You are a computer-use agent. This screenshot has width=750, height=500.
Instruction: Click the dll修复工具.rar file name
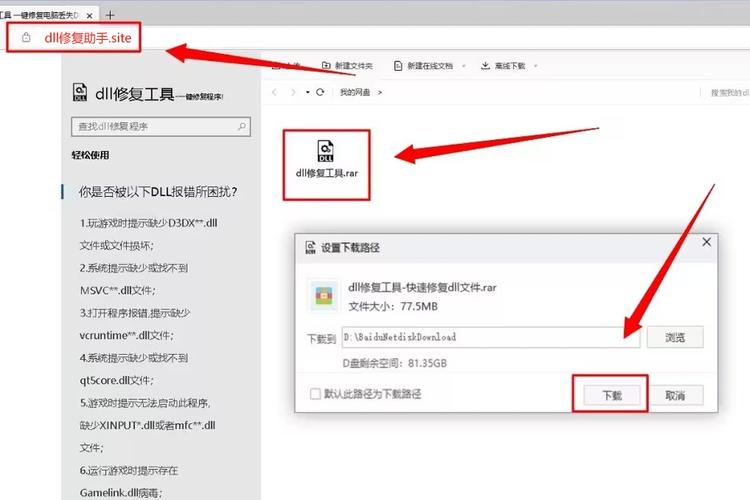327,173
